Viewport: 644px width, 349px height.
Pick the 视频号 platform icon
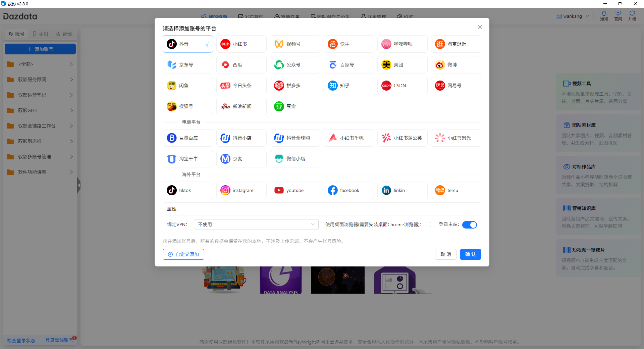(x=279, y=44)
